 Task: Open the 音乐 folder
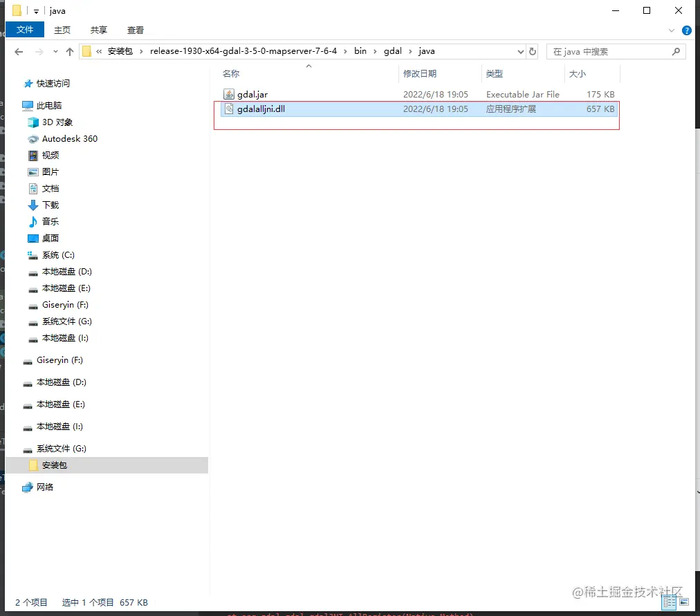[x=50, y=222]
